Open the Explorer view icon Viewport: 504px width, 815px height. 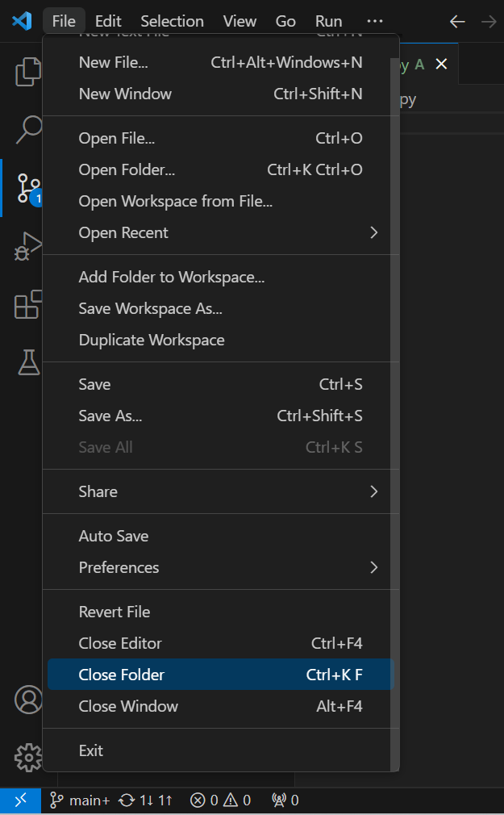tap(28, 72)
